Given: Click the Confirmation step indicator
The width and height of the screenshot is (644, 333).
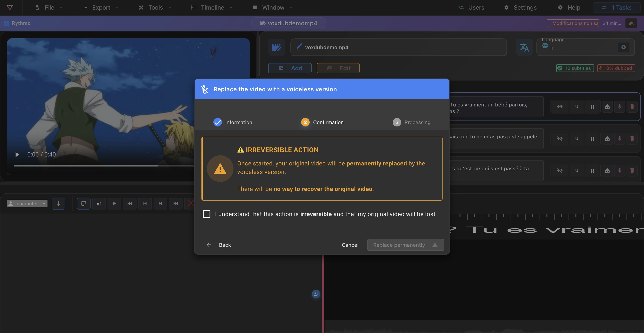Looking at the screenshot, I should pyautogui.click(x=322, y=122).
